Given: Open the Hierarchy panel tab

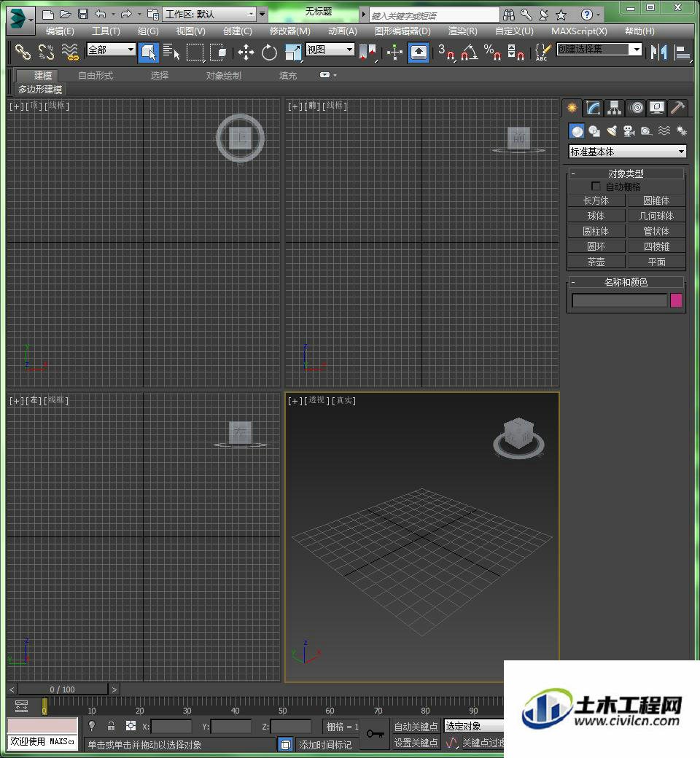Looking at the screenshot, I should [614, 108].
